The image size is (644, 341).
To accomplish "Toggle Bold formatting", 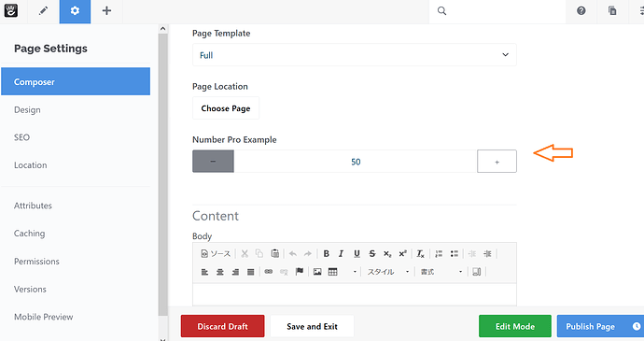I will (326, 254).
